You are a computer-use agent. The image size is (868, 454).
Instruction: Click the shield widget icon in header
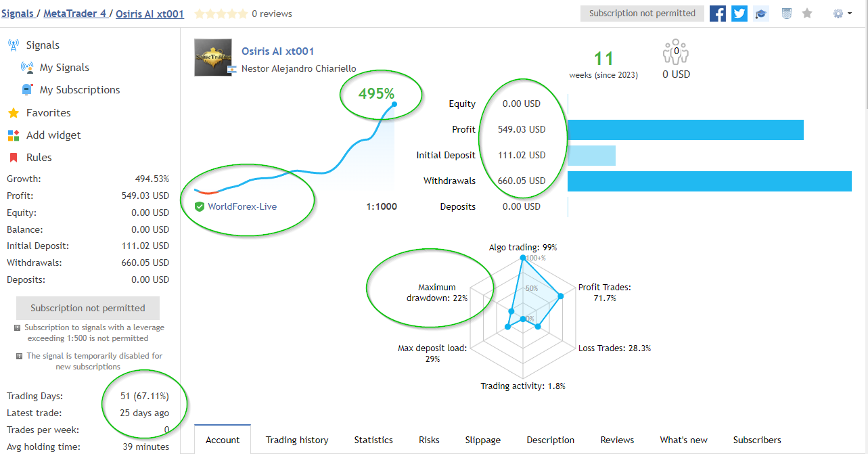[x=787, y=13]
